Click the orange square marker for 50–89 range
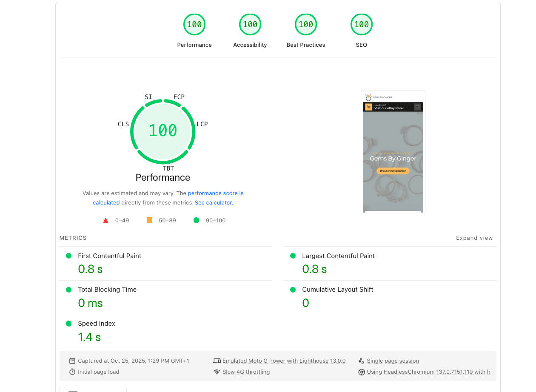This screenshot has height=392, width=536. (150, 220)
